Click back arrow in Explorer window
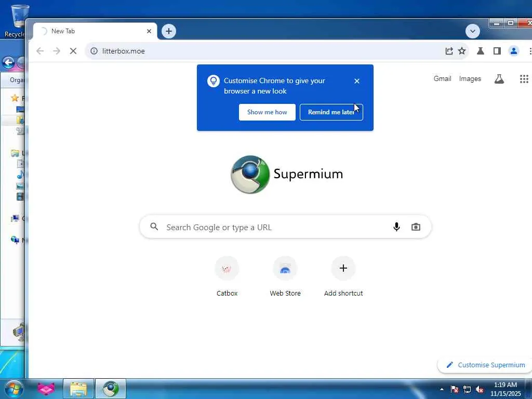The image size is (532, 399). (x=8, y=62)
